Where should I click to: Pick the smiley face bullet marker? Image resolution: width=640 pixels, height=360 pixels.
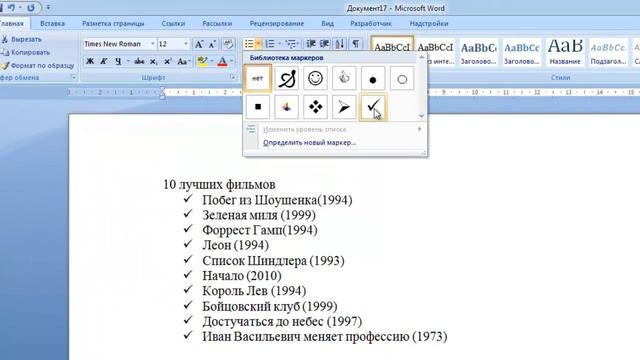pos(315,78)
